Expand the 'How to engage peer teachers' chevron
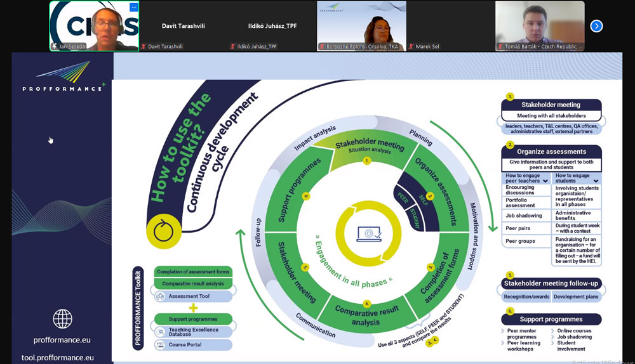 coord(545,181)
